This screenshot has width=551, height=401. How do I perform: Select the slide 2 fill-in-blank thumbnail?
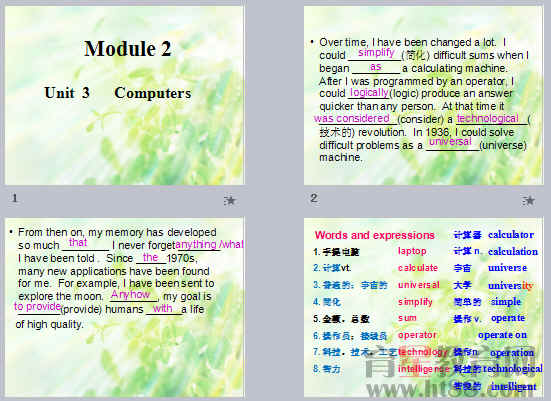423,96
